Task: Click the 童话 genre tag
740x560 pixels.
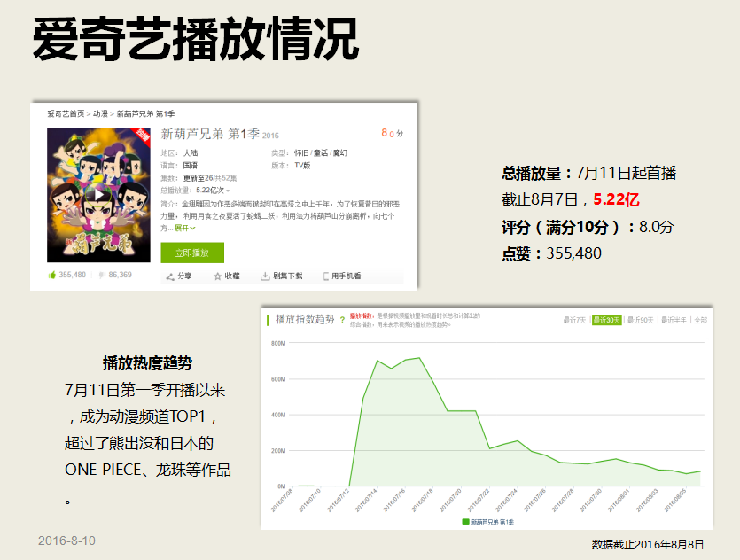Action: tap(321, 153)
